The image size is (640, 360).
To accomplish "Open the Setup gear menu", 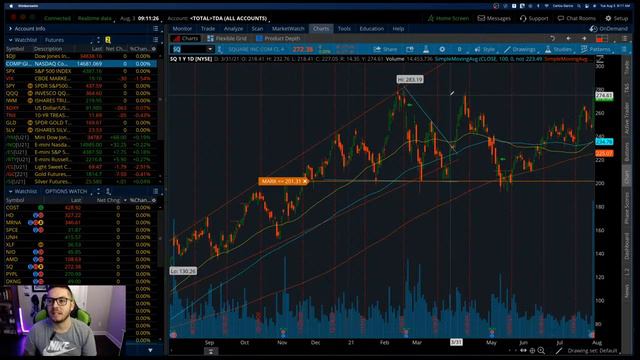I will point(616,18).
